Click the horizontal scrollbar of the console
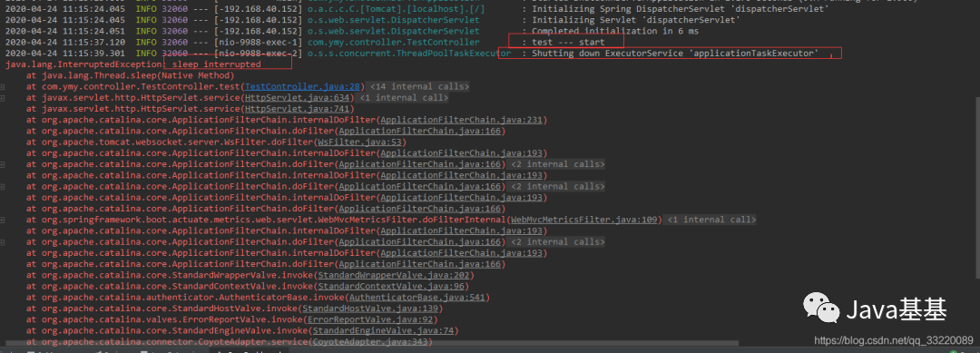The width and height of the screenshot is (980, 353). tap(372, 343)
